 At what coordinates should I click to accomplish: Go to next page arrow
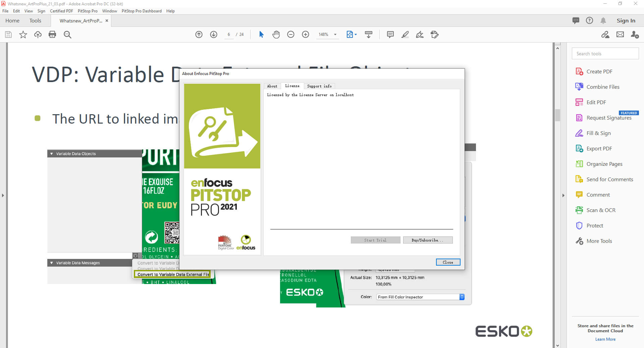point(214,34)
